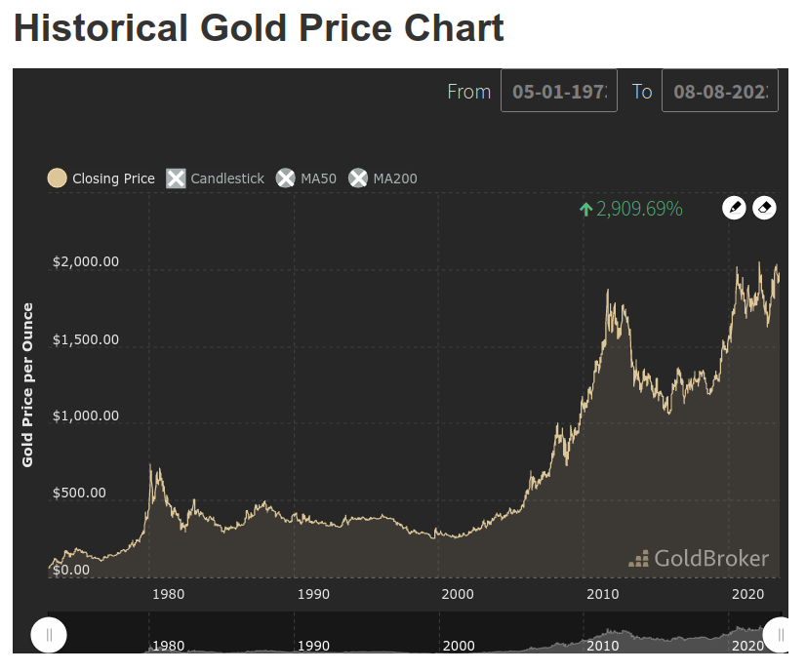Grab the left range slider handle
This screenshot has width=806, height=672.
tap(49, 635)
